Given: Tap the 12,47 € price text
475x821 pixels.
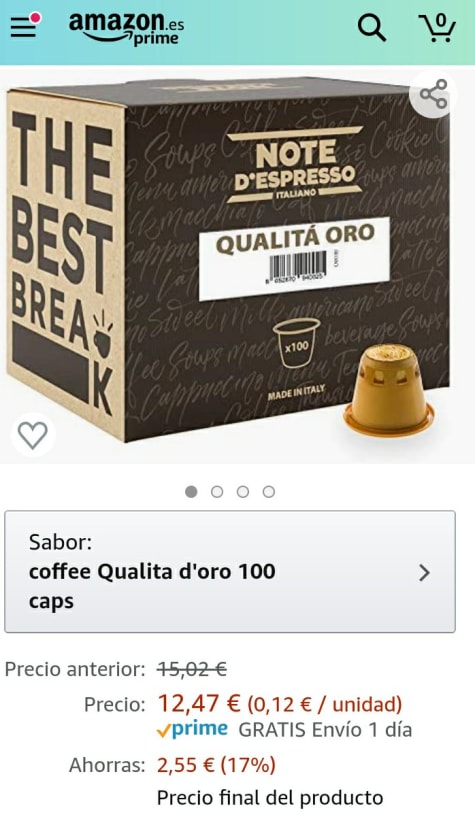Looking at the screenshot, I should (x=199, y=703).
